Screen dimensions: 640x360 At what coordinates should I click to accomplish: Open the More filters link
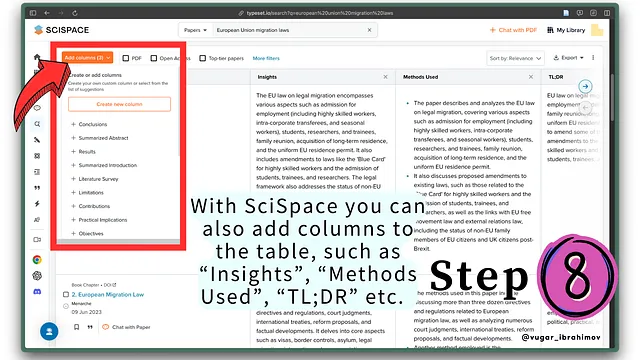click(266, 58)
